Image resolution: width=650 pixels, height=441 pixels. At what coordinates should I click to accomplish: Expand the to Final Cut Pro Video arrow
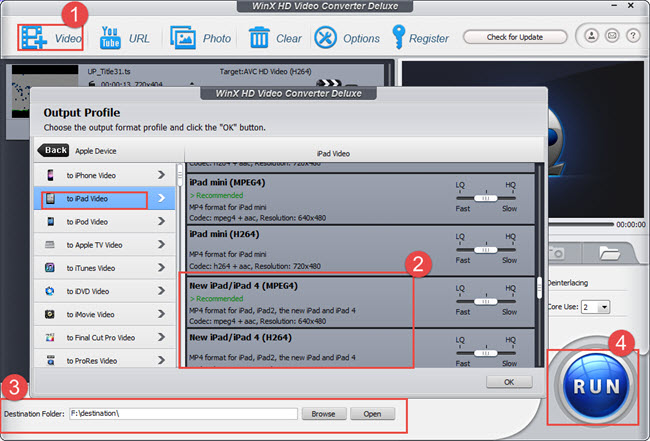click(x=161, y=337)
